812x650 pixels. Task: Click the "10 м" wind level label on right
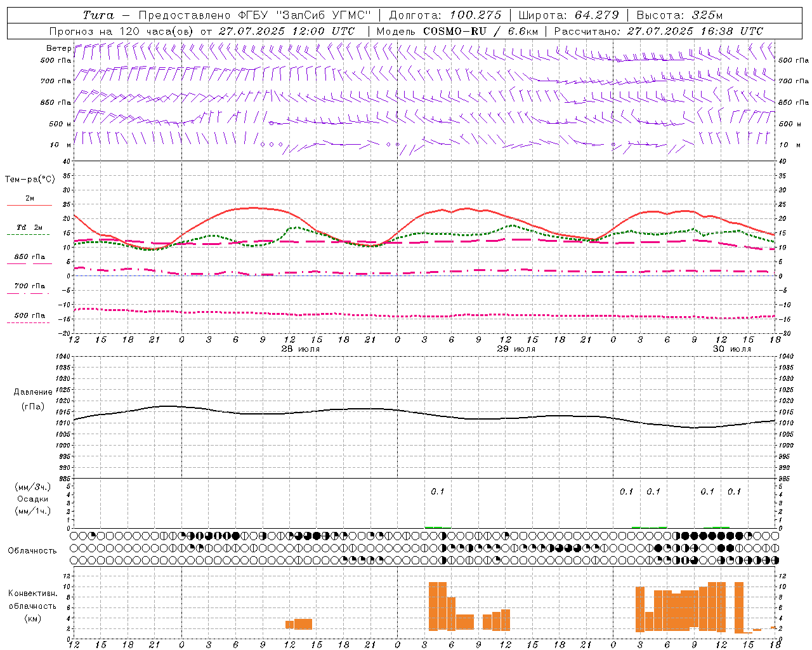tap(790, 145)
